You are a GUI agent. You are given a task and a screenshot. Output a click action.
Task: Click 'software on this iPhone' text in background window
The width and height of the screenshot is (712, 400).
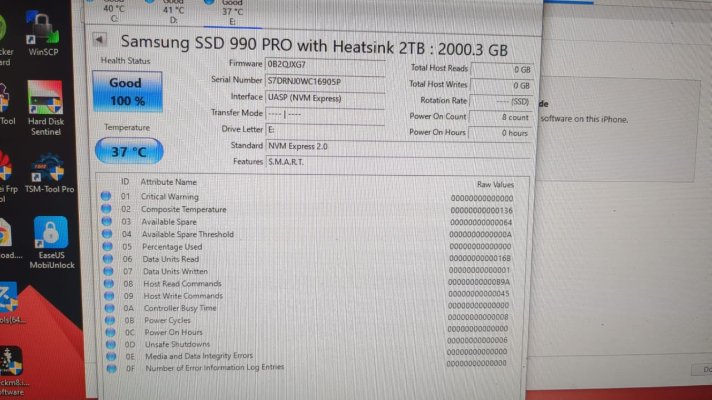click(584, 119)
